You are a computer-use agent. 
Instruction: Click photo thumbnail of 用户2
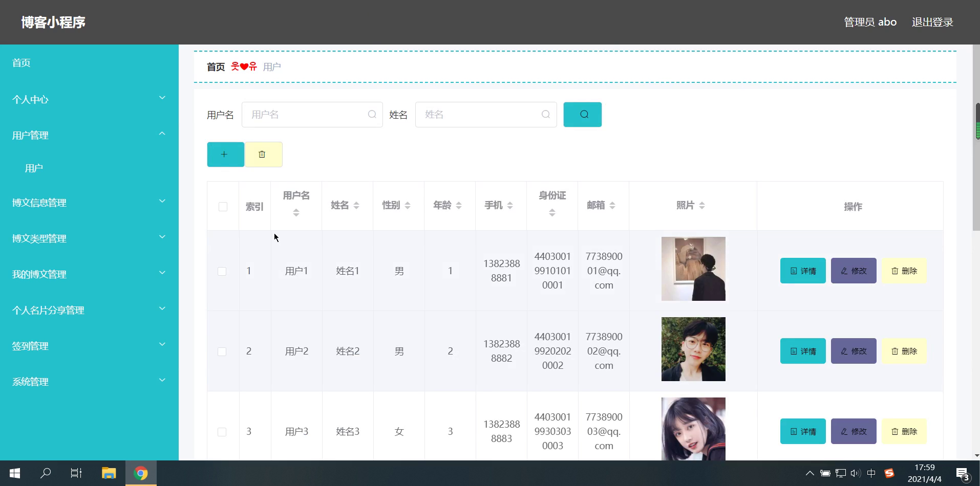click(x=693, y=349)
